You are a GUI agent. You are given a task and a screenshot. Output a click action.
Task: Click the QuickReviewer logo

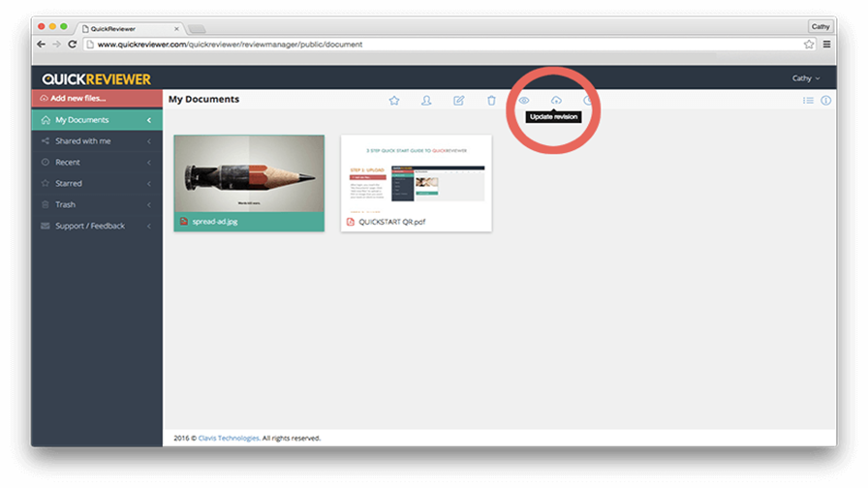click(x=96, y=79)
